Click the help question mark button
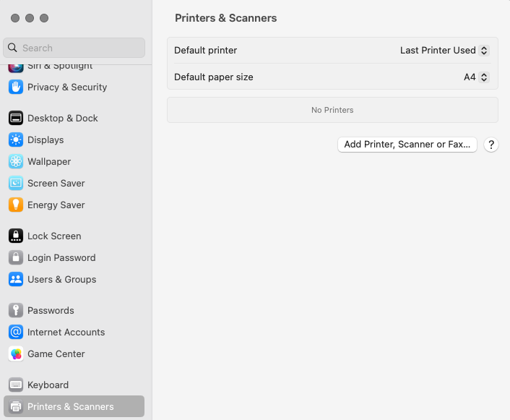Image resolution: width=510 pixels, height=420 pixels. (491, 145)
